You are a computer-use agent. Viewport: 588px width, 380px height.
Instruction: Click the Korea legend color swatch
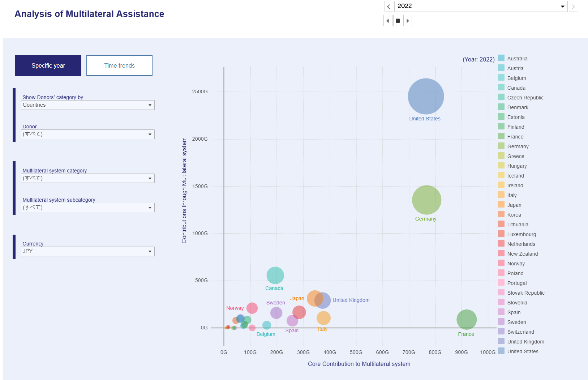501,214
